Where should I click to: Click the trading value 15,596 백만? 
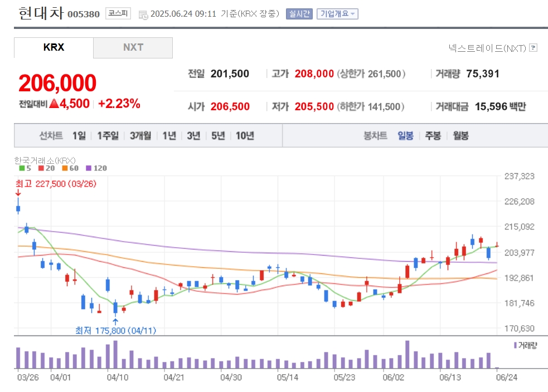coord(501,106)
